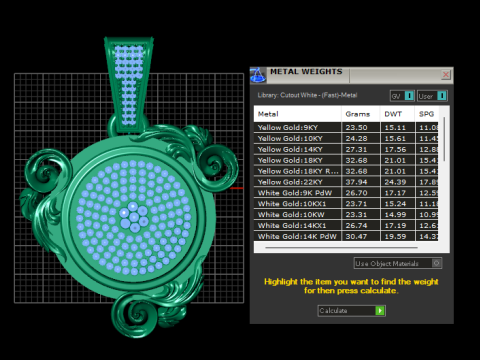The height and width of the screenshot is (360, 480).
Task: Select the Yellow Gold:10KY row
Action: tap(346, 138)
